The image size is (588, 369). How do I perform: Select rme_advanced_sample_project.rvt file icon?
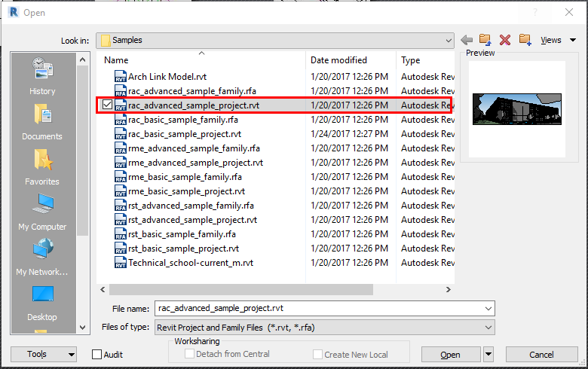(x=121, y=162)
